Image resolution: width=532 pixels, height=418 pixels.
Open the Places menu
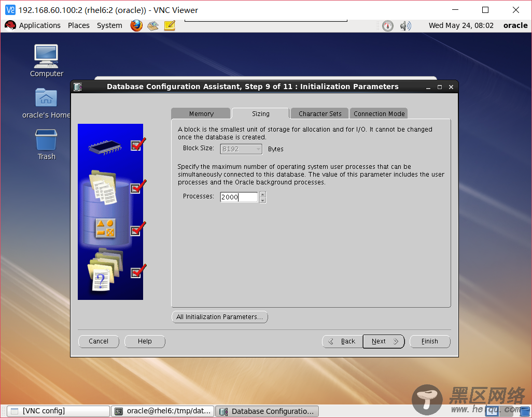pos(79,25)
